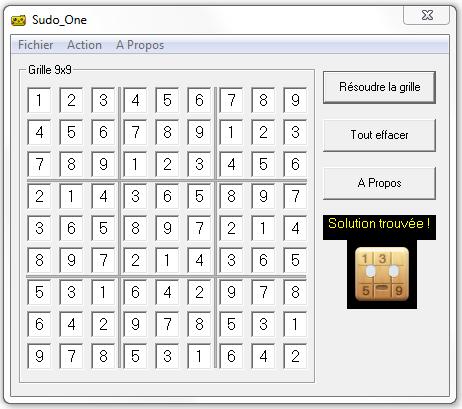This screenshot has width=462, height=409.
Task: Click the first cell of row four showing 2
Action: click(x=39, y=196)
